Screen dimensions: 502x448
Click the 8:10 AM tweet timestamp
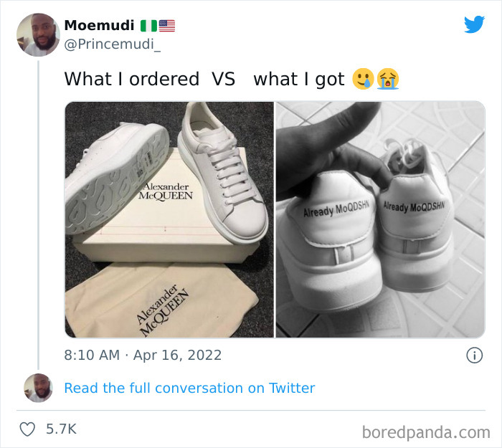click(92, 356)
